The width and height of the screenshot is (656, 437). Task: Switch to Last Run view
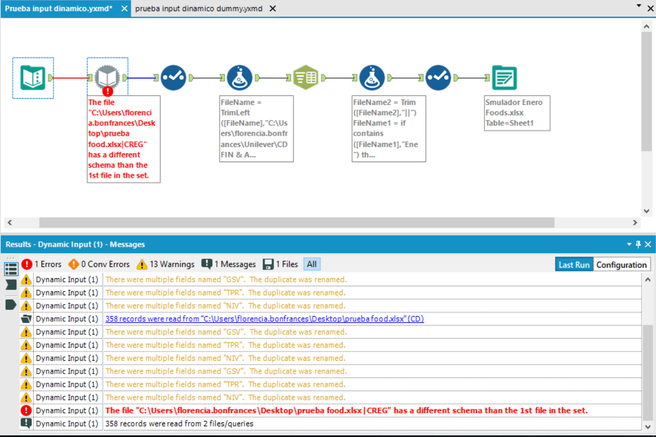pos(574,265)
